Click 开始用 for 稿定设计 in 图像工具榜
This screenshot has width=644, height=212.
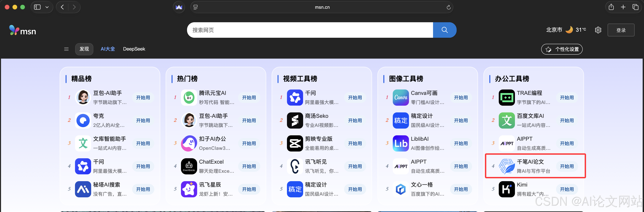click(x=461, y=120)
